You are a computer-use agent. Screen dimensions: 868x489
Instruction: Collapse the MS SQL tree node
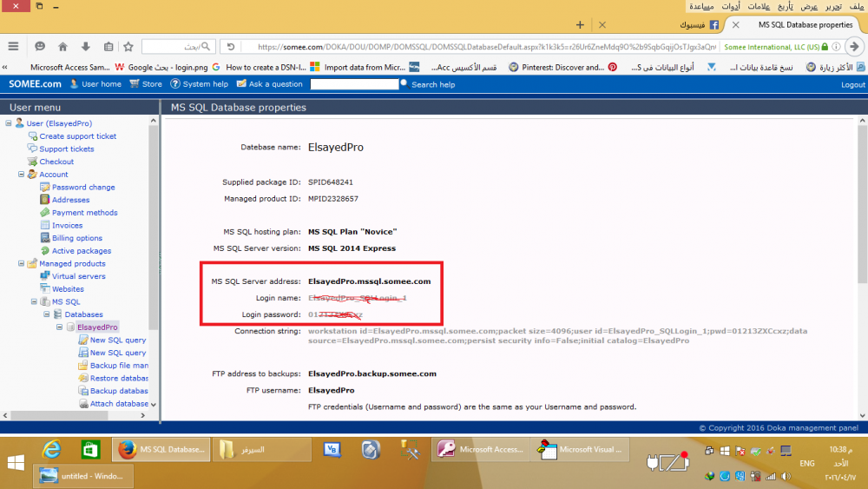34,301
